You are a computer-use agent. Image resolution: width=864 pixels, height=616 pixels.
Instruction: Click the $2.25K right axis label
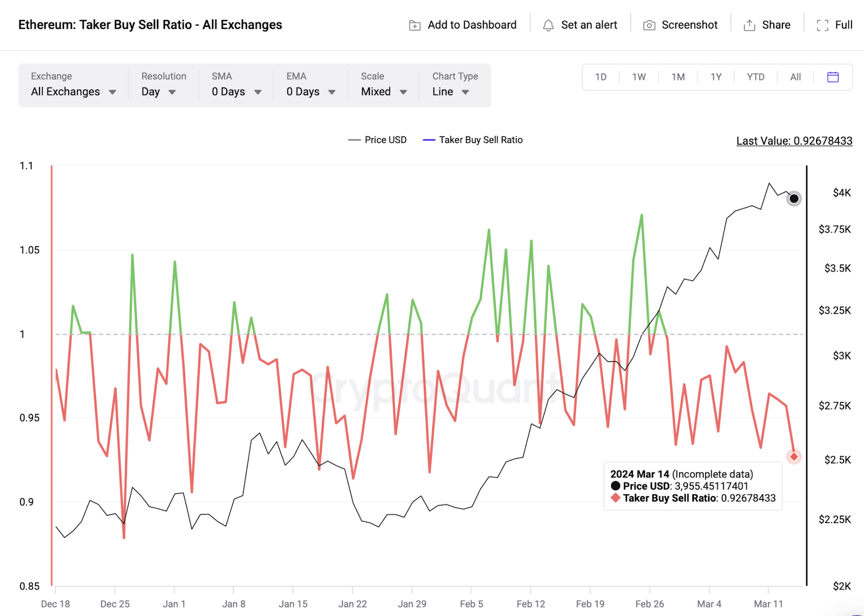coord(835,519)
